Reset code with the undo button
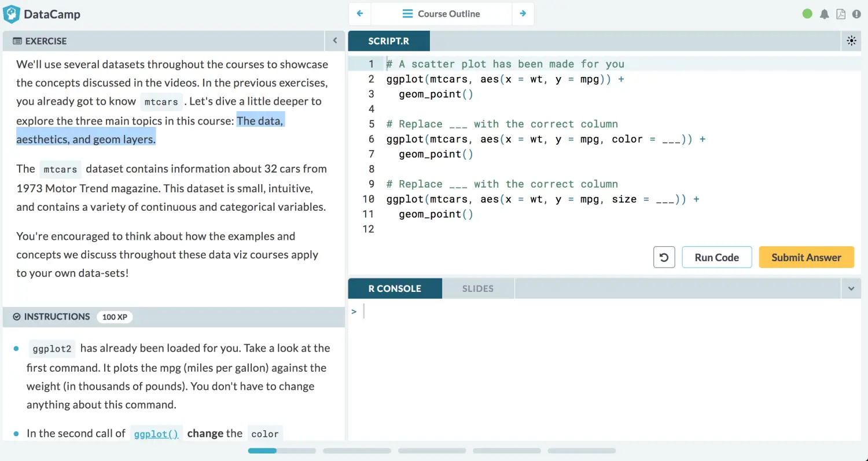This screenshot has width=868, height=461. pos(664,257)
